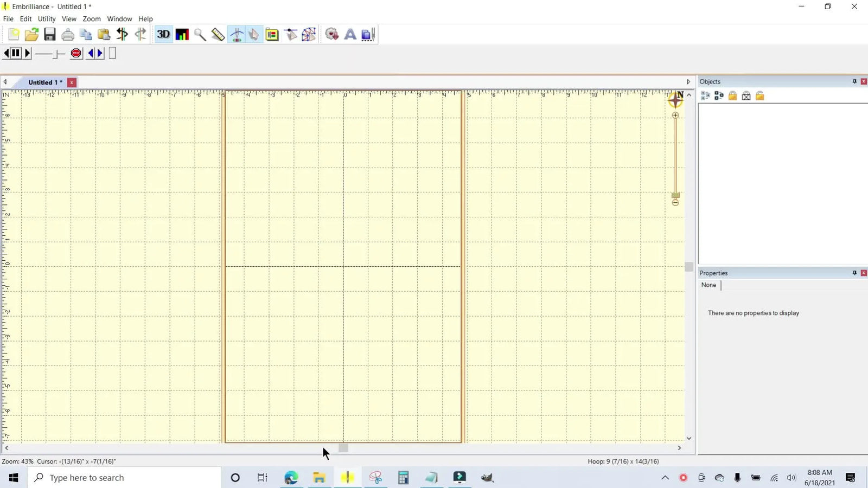
Task: Copy the selected design
Action: (86, 35)
